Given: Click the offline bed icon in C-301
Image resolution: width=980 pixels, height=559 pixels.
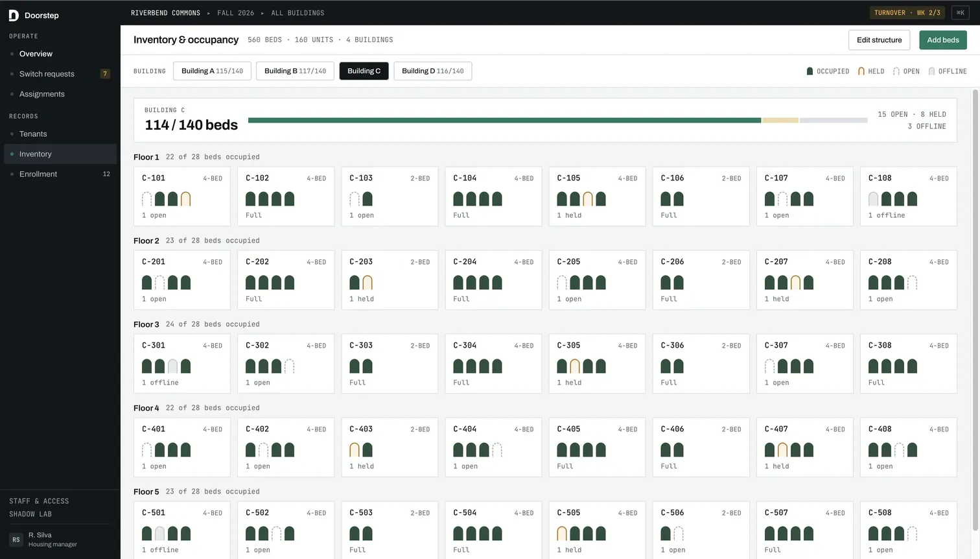Looking at the screenshot, I should click(x=173, y=366).
